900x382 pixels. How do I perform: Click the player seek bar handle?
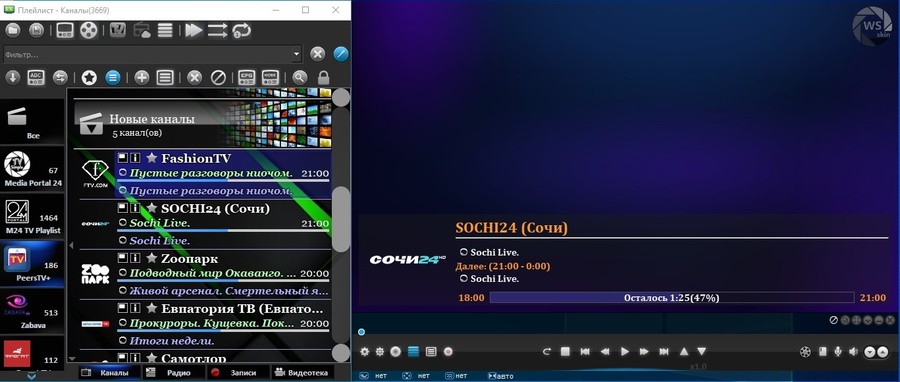(x=361, y=332)
